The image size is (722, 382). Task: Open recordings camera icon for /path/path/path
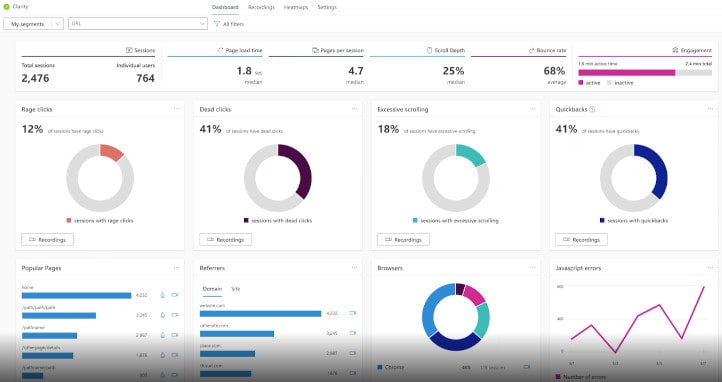point(175,315)
